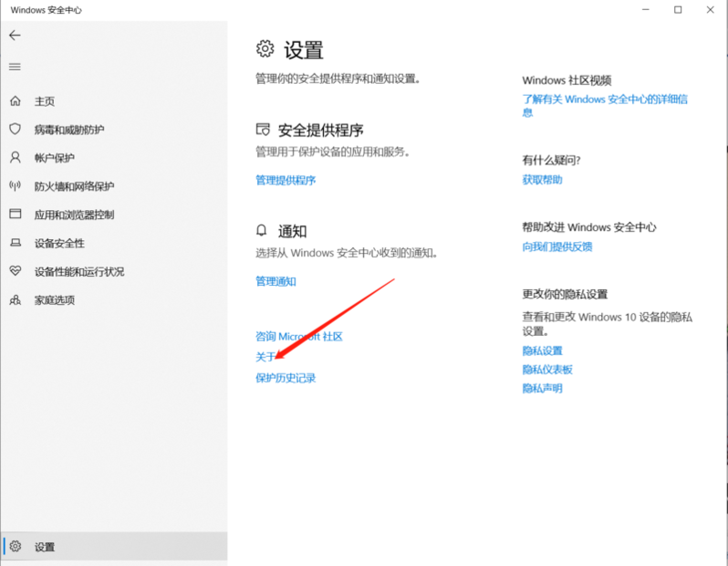The image size is (728, 566).
Task: Click the 关于 link
Action: tap(265, 357)
